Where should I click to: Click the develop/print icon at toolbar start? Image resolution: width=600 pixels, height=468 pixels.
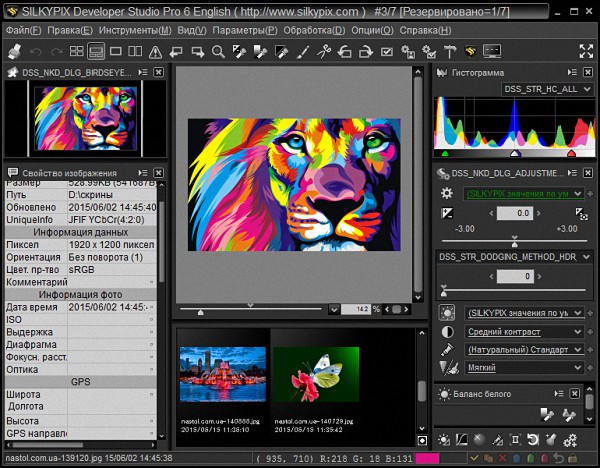coord(14,51)
